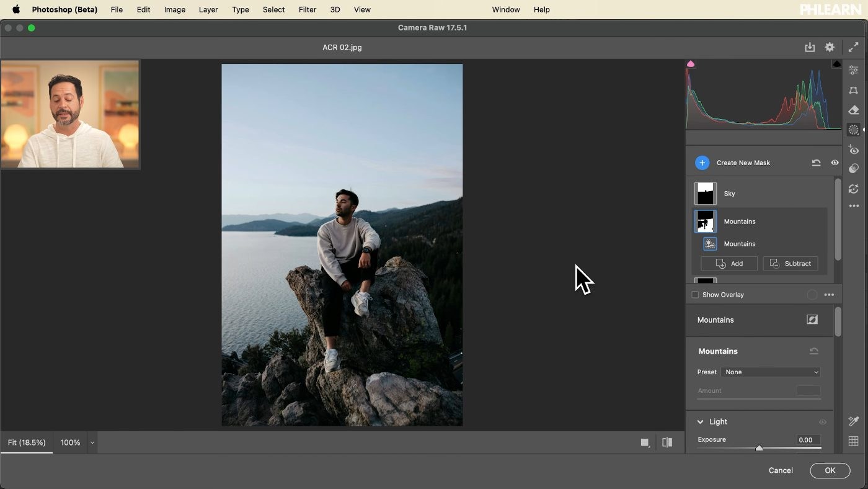Select the Mountains mask thumbnail

pos(705,222)
